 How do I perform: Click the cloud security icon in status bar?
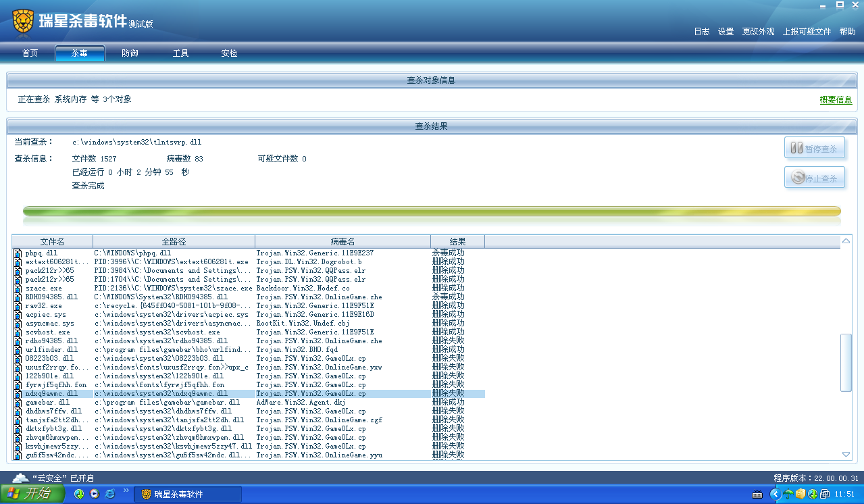[20, 478]
